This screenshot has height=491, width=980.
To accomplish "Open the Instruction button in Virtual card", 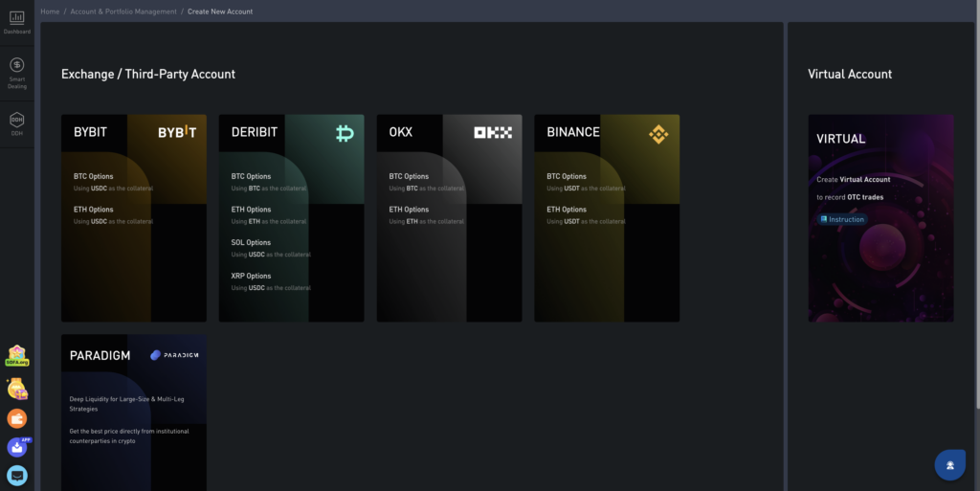I will [x=842, y=219].
